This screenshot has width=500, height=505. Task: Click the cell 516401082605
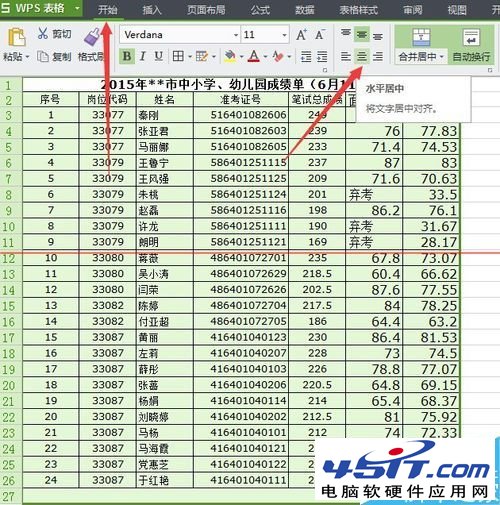click(x=241, y=147)
